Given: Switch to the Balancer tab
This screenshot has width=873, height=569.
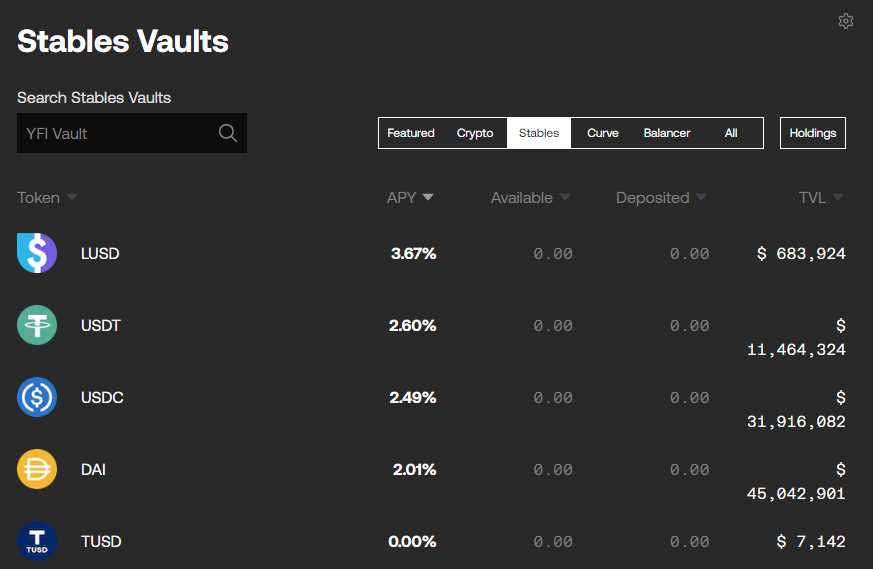Looking at the screenshot, I should pyautogui.click(x=667, y=133).
